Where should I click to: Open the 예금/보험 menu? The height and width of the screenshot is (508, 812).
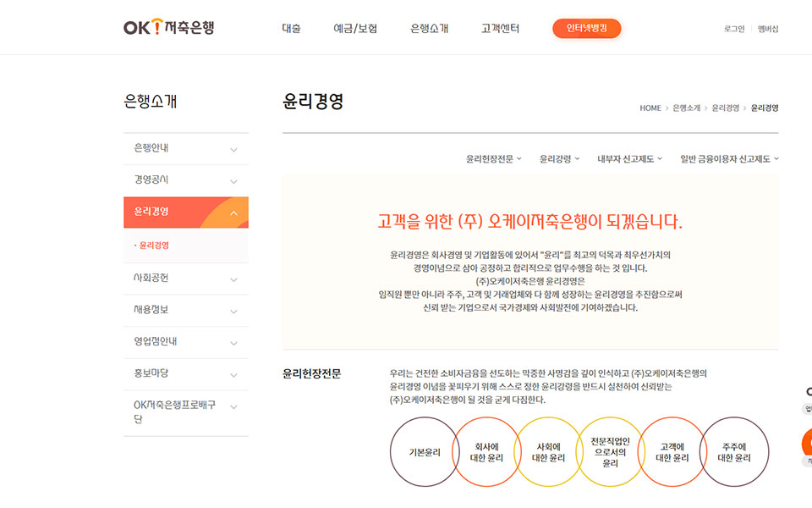pos(355,29)
